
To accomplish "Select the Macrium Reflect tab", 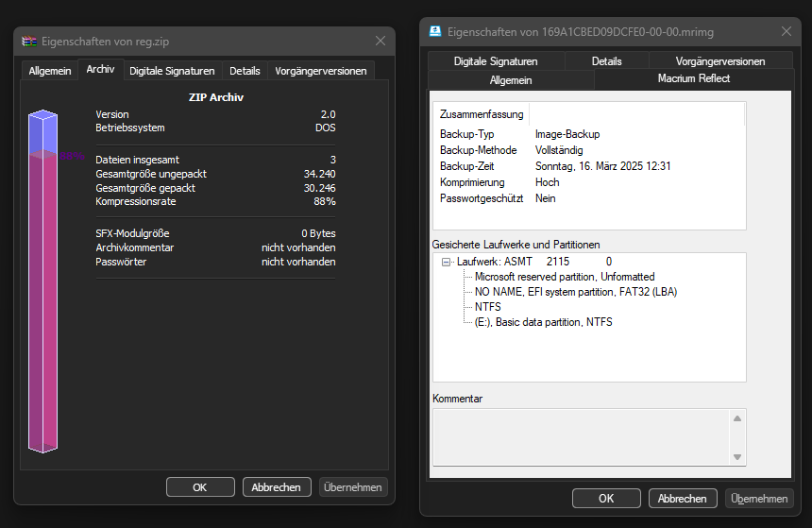I will [x=693, y=79].
